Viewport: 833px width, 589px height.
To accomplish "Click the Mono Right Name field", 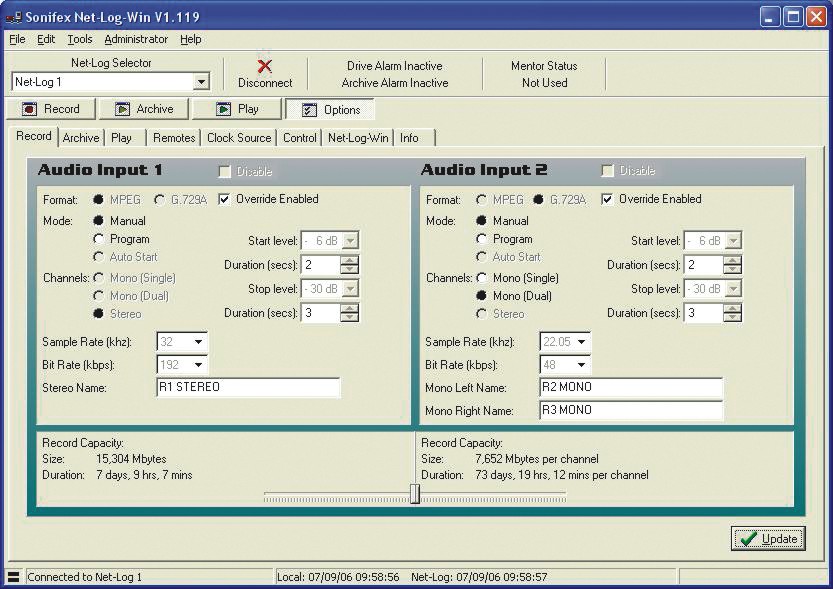I will click(631, 410).
